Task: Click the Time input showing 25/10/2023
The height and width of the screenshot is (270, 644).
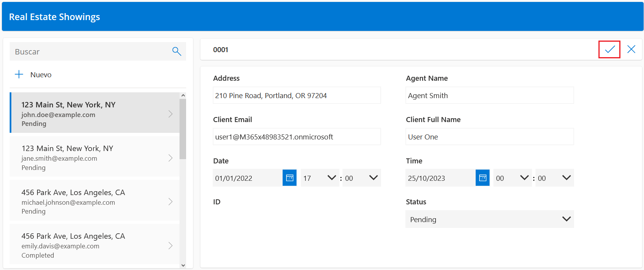Action: (441, 178)
